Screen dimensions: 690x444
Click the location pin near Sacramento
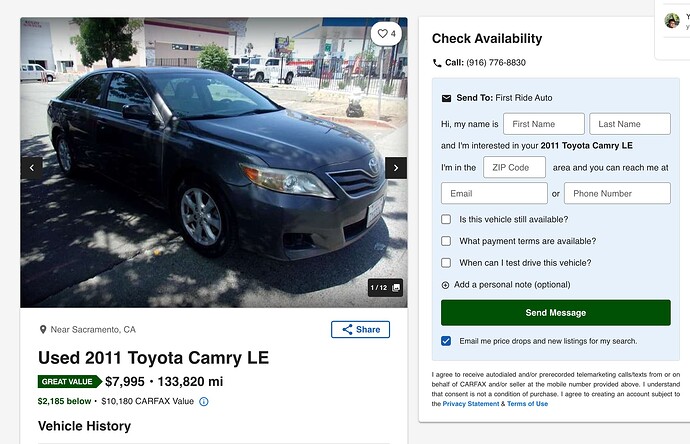43,330
